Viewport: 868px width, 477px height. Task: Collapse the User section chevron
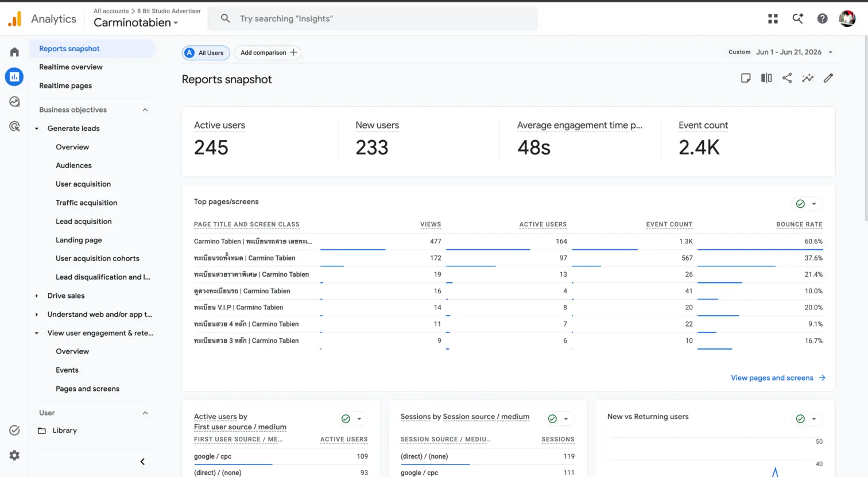(x=145, y=413)
